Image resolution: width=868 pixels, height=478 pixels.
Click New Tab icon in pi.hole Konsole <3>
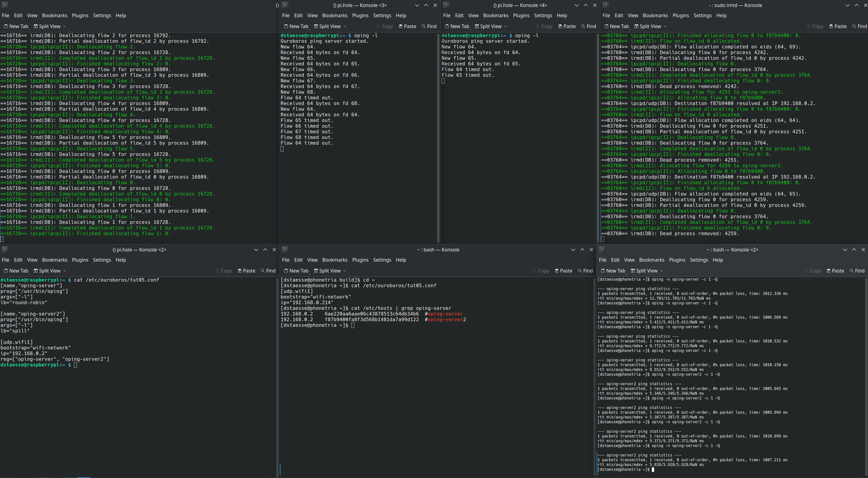click(286, 26)
